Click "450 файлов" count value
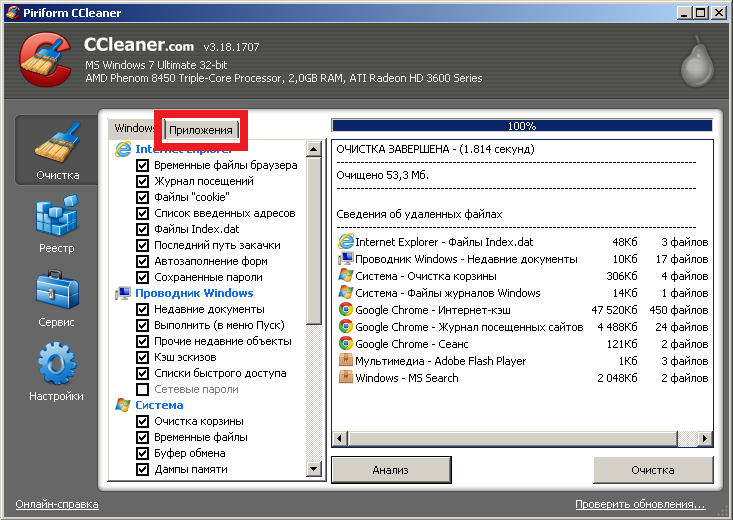Image resolution: width=733 pixels, height=520 pixels. click(679, 310)
